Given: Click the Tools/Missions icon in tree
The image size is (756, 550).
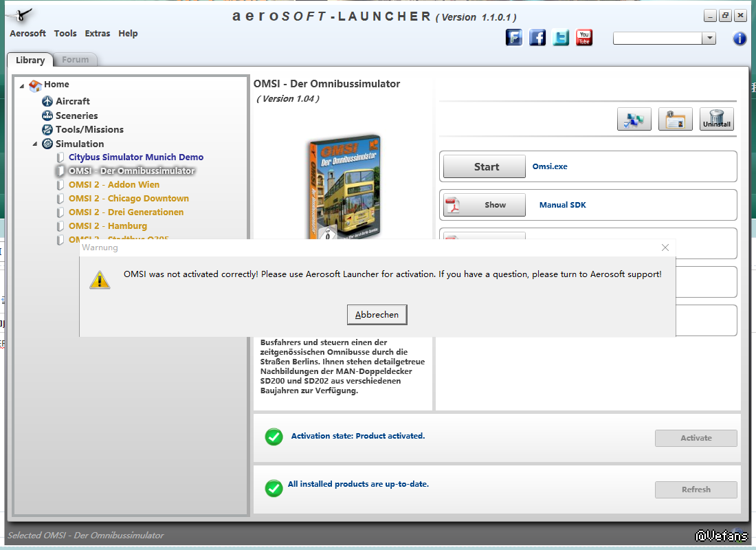Looking at the screenshot, I should (x=47, y=129).
